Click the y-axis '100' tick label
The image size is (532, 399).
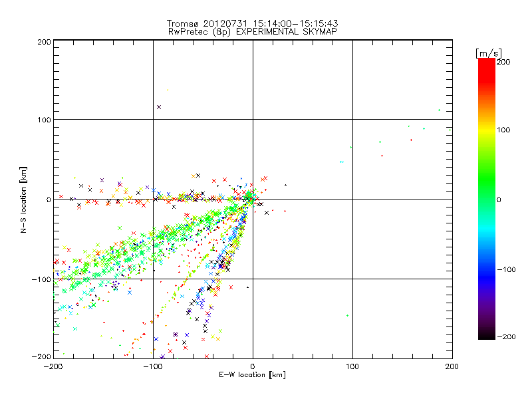(45, 120)
